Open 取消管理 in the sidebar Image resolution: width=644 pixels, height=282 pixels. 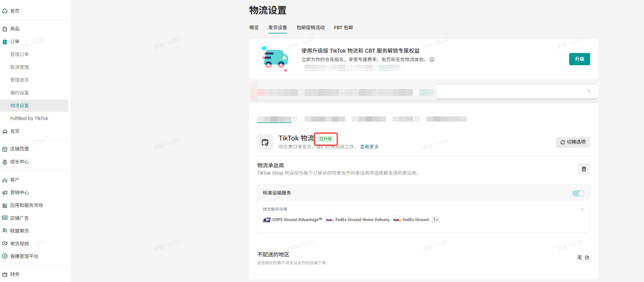tap(19, 67)
